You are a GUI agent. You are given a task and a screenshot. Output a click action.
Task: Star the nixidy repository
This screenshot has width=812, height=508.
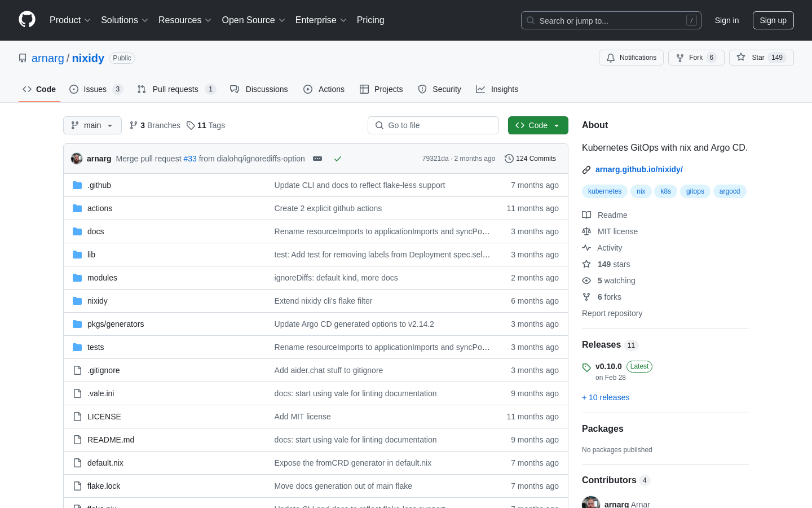[761, 58]
